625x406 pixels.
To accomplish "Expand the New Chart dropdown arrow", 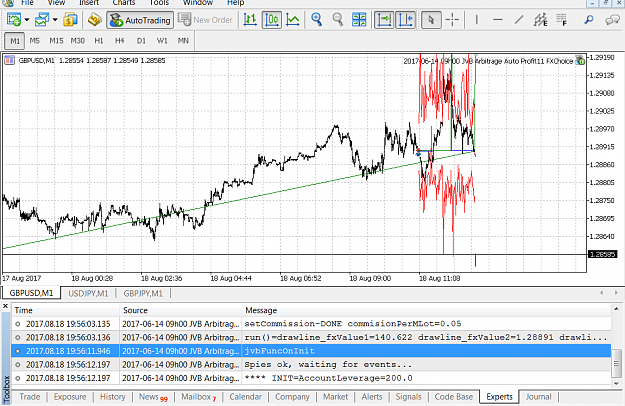I will click(x=27, y=20).
